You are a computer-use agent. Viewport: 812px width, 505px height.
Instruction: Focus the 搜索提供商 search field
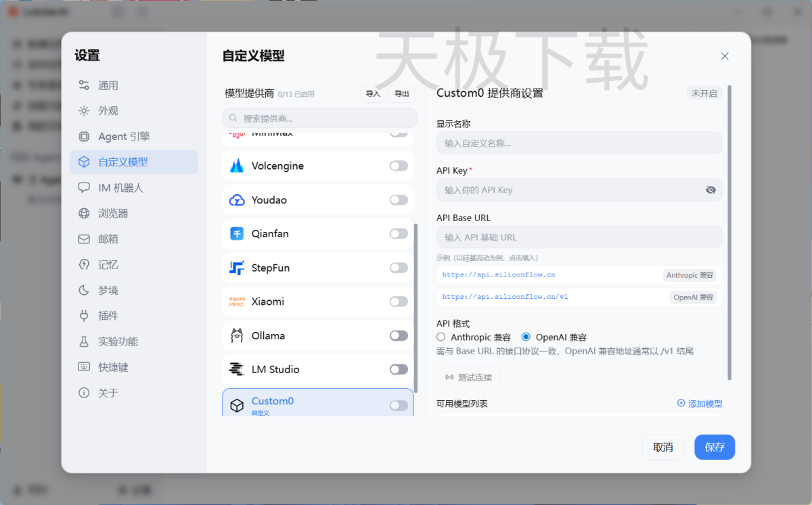click(x=319, y=118)
